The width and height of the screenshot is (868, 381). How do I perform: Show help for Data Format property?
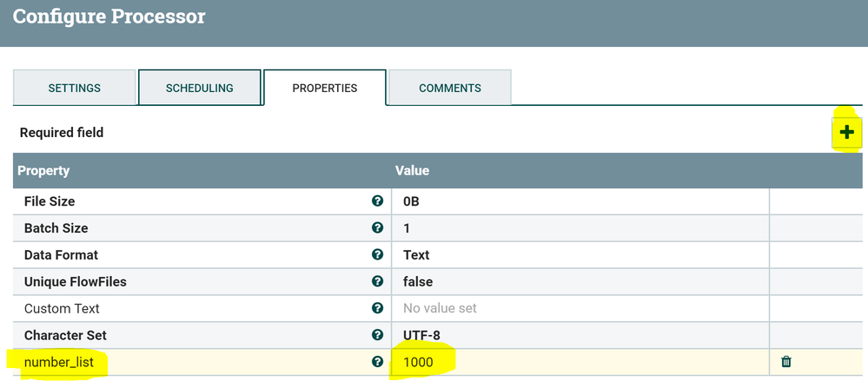click(x=378, y=254)
